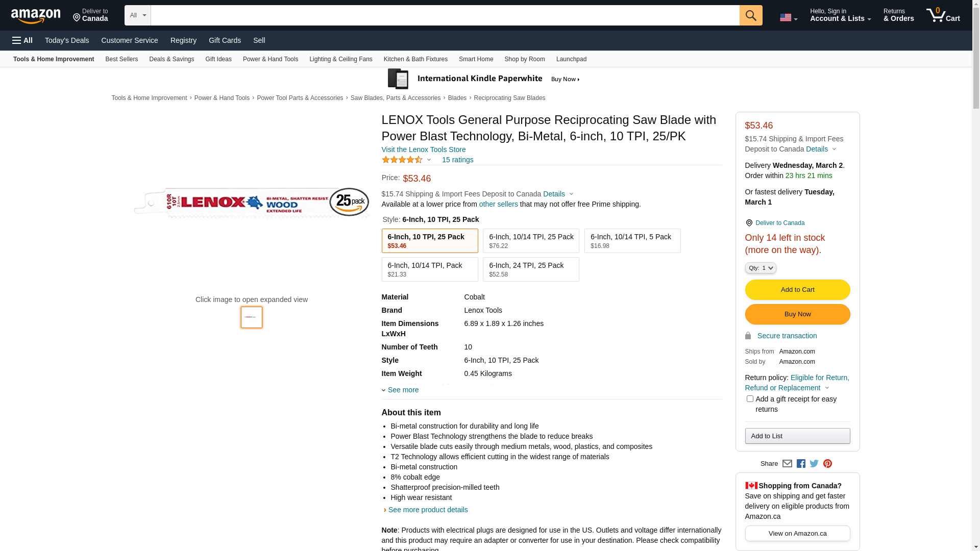Open Today's Deals in navigation bar
Viewport: 980px width, 551px height.
tap(67, 40)
